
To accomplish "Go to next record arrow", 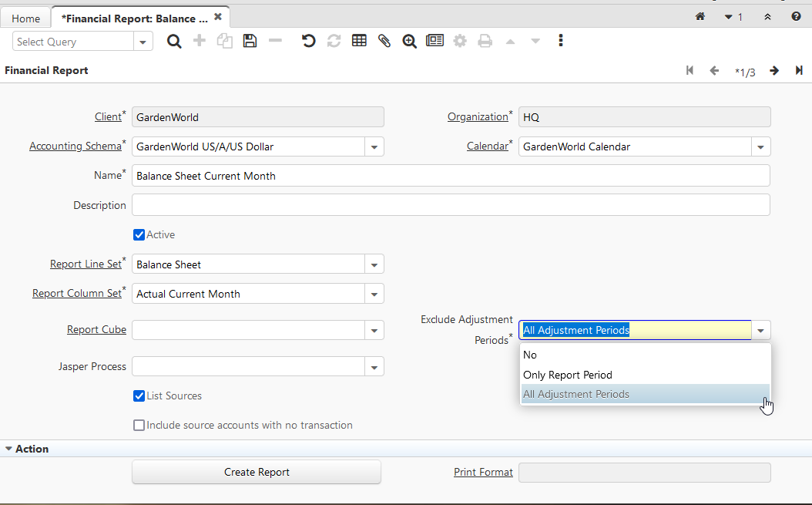I will coord(774,71).
